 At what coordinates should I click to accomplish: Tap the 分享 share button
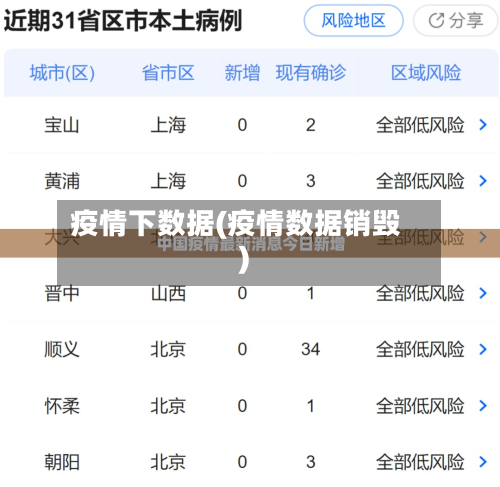pos(455,21)
